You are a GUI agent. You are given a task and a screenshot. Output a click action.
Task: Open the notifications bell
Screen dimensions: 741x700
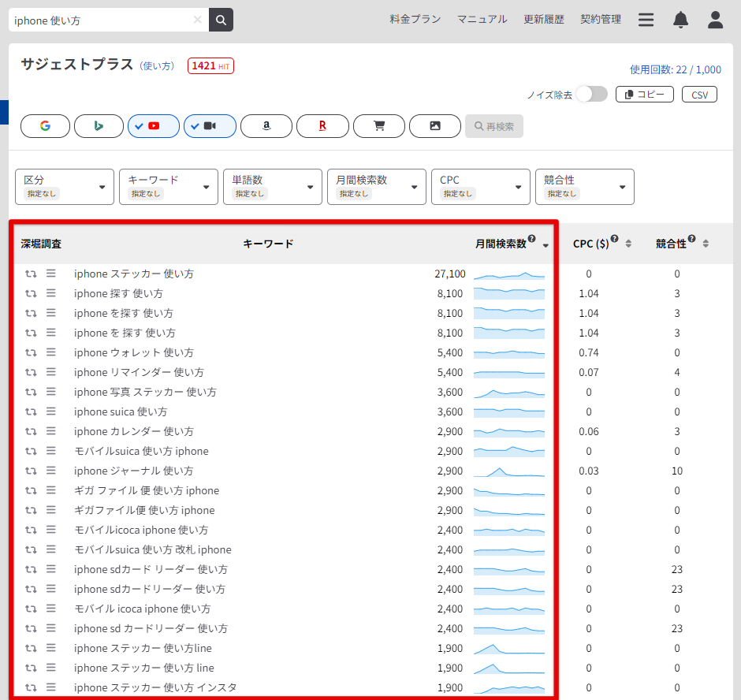680,20
